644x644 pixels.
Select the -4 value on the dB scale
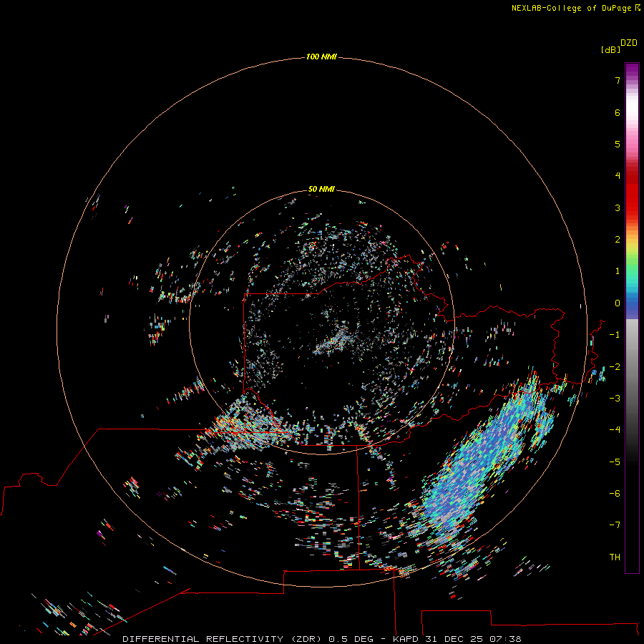point(615,430)
